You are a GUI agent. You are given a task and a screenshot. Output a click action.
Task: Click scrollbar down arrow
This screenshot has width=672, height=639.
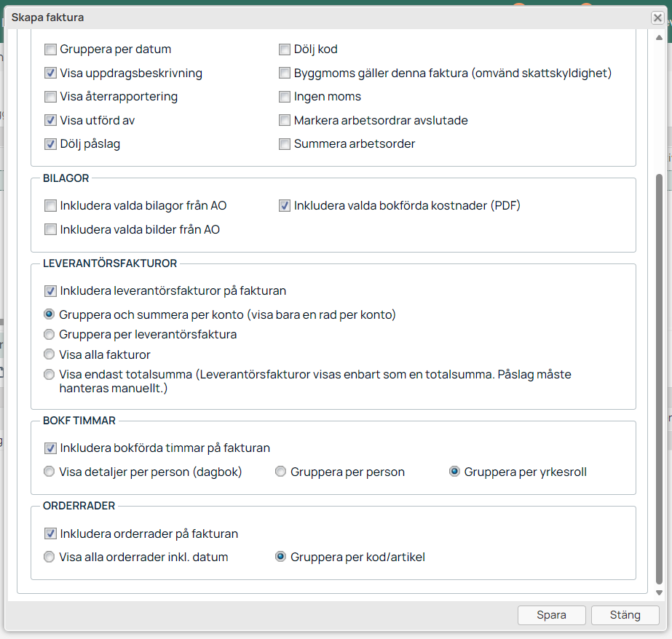[659, 592]
